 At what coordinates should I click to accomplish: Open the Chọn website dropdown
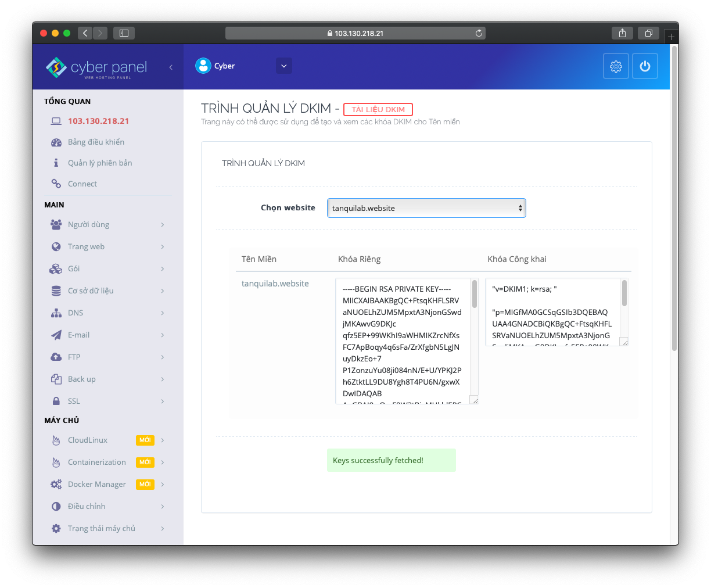tap(426, 208)
